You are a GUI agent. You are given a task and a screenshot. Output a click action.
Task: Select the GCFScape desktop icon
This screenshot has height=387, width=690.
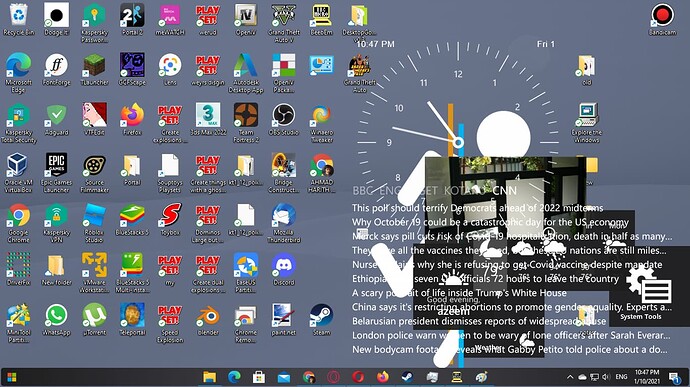click(x=132, y=70)
